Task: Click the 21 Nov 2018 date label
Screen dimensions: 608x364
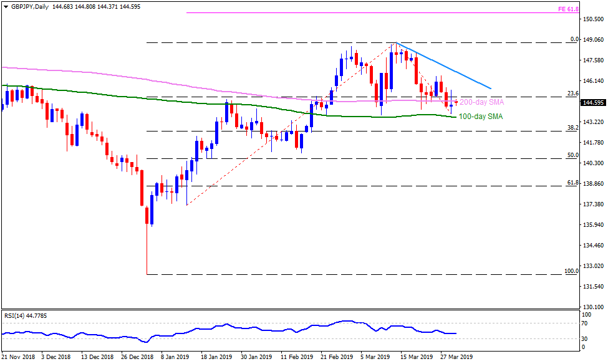Action: (x=19, y=358)
